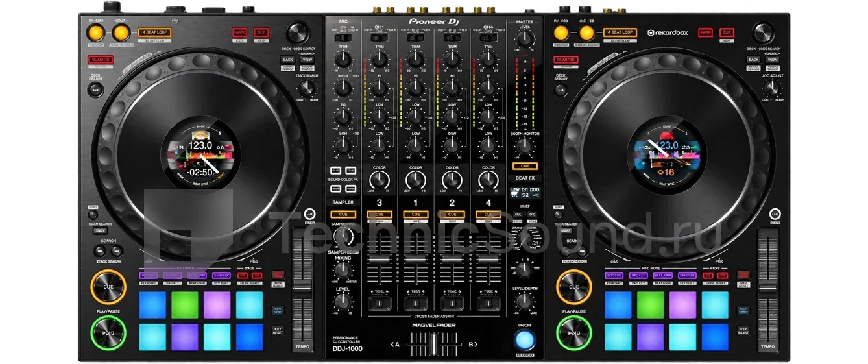The height and width of the screenshot is (364, 868).
Task: Tap the left deck fast-forward search button
Action: [x=117, y=251]
